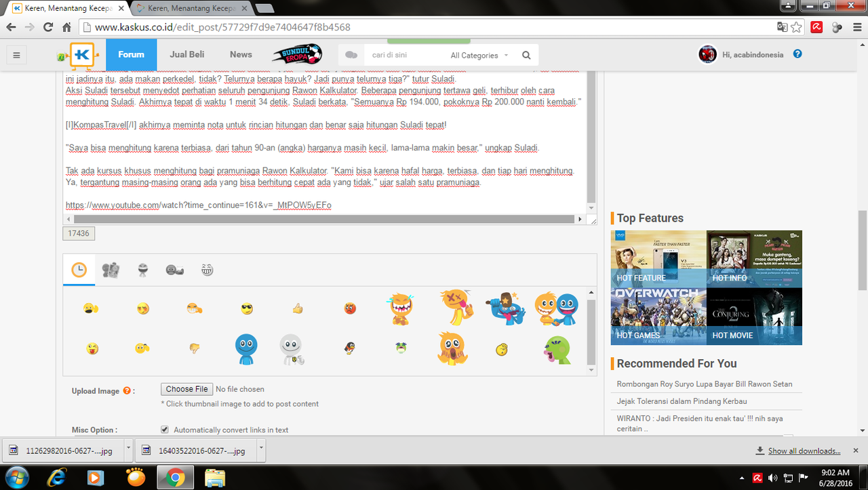Click the blue help question mark icon
The height and width of the screenshot is (490, 868).
tap(797, 54)
